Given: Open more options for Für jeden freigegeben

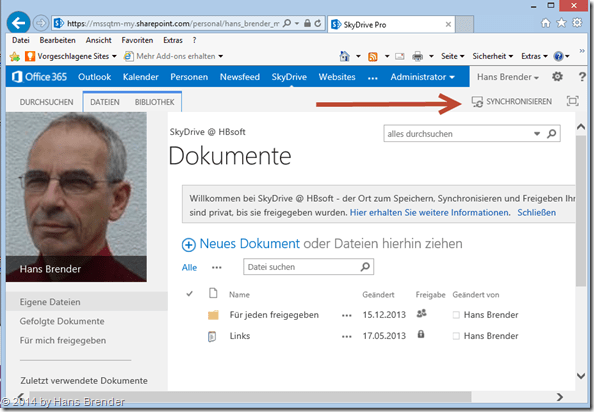Looking at the screenshot, I should [346, 315].
